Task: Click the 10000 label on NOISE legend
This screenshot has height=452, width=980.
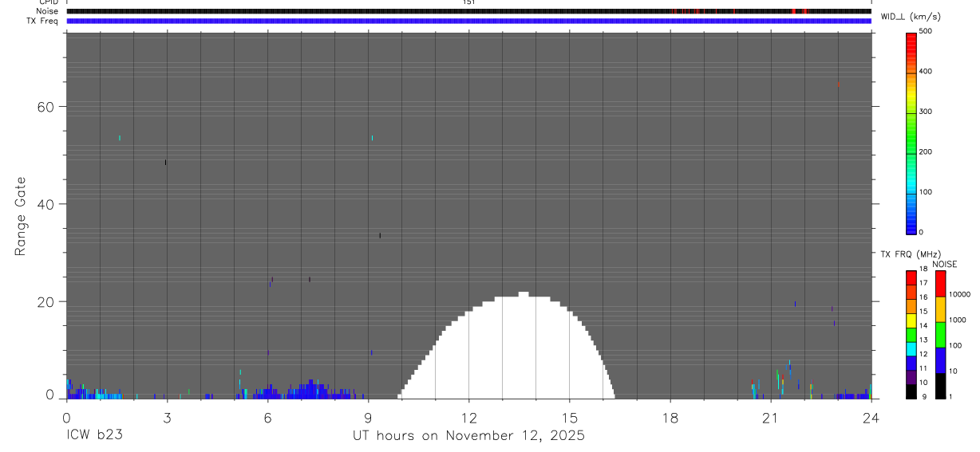Action: point(960,294)
